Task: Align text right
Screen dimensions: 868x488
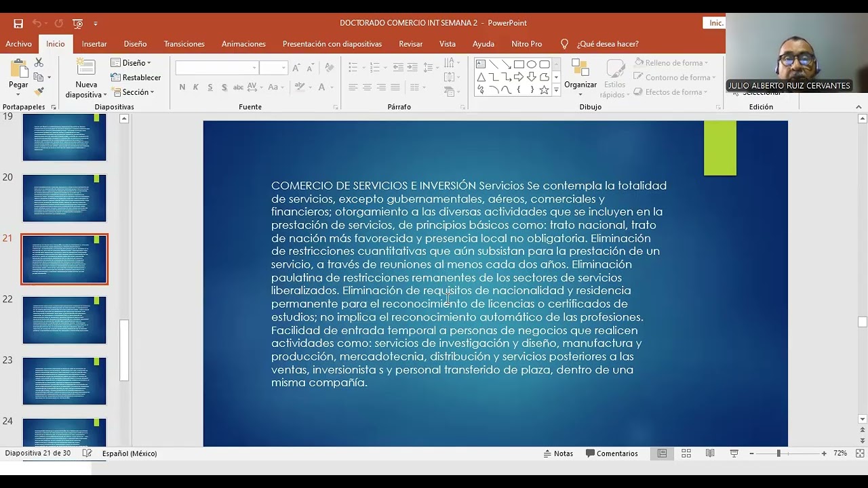Action: [381, 87]
